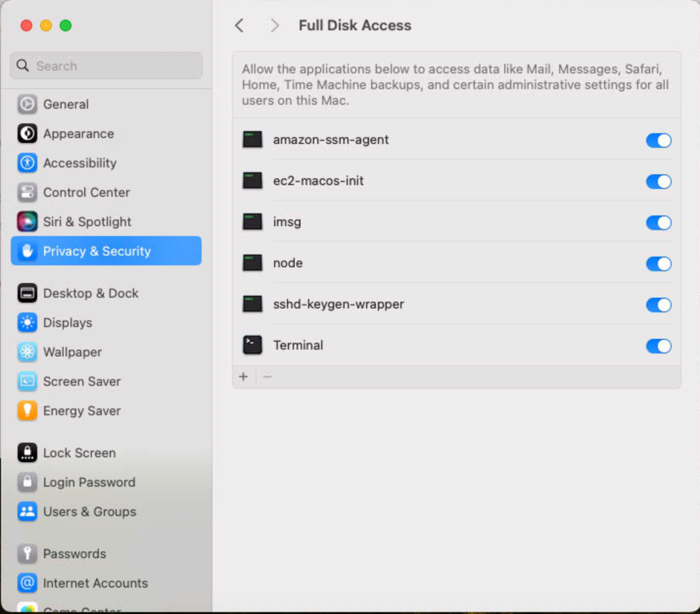700x614 pixels.
Task: Toggle off access for node
Action: tap(658, 264)
